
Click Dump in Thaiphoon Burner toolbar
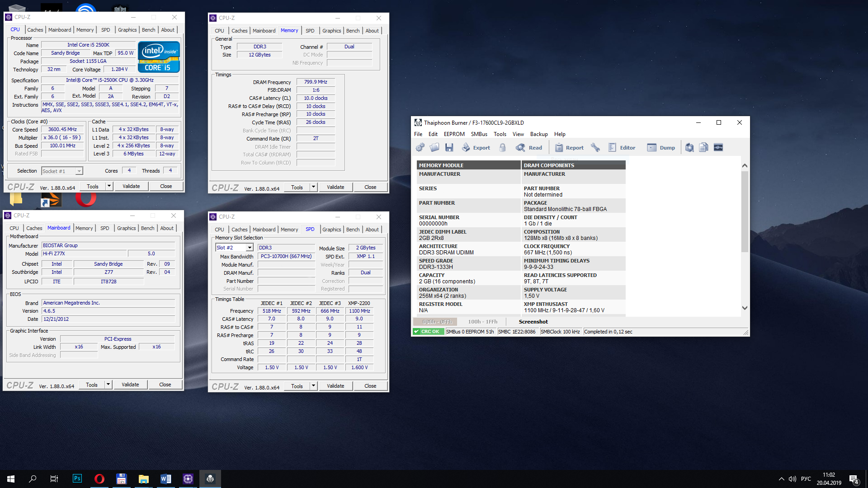(661, 147)
